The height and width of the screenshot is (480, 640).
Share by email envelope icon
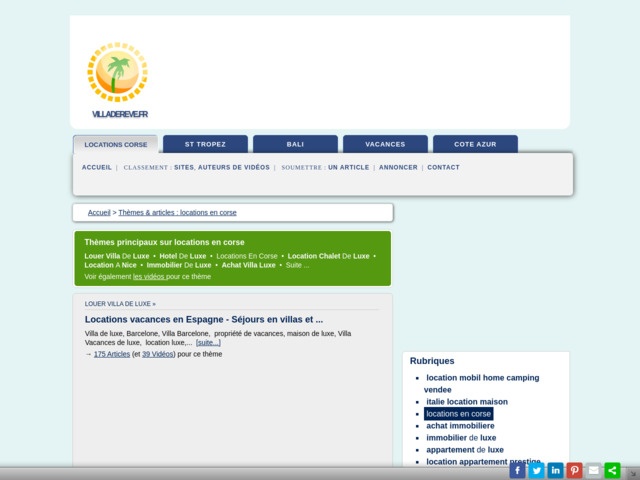(x=594, y=470)
